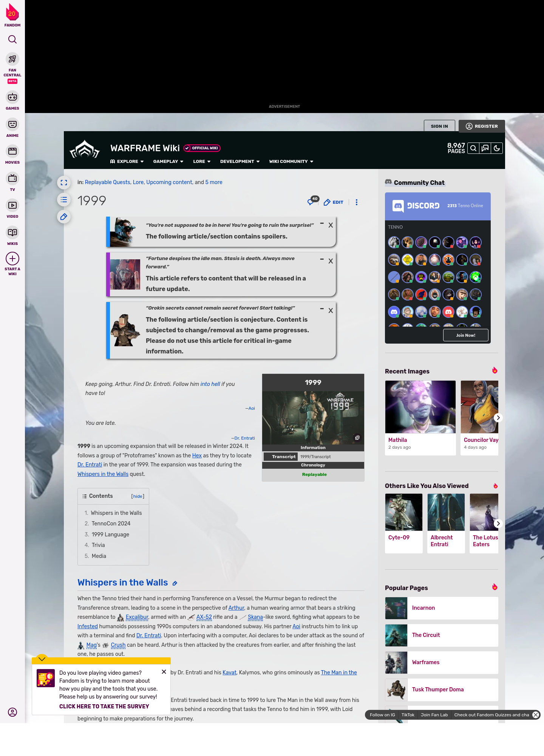Open the floating table of contents icon
This screenshot has height=756, width=544.
tap(64, 200)
